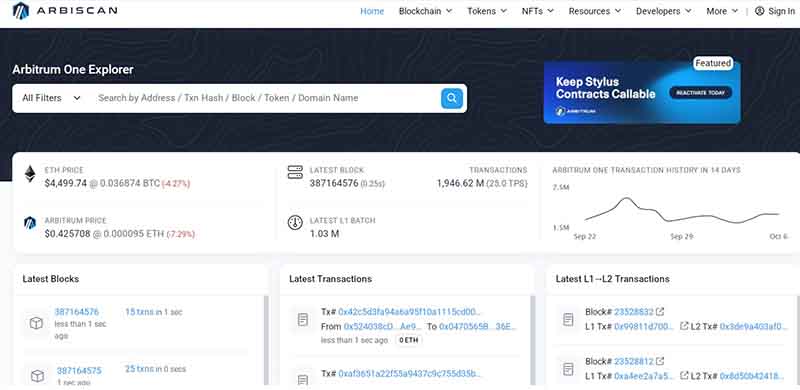Screen dimensions: 800x390
Task: Open recipient address 0x0470565B...36E
Action: (x=478, y=326)
